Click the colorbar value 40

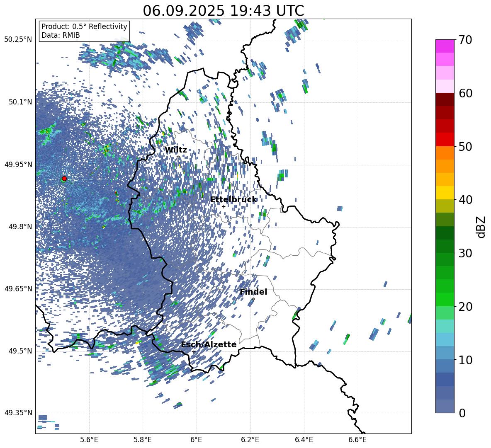466,200
